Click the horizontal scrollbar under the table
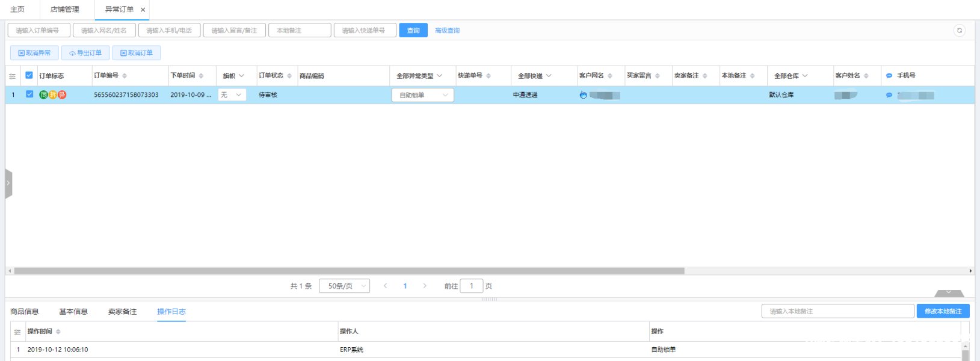980x361 pixels. pyautogui.click(x=349, y=271)
